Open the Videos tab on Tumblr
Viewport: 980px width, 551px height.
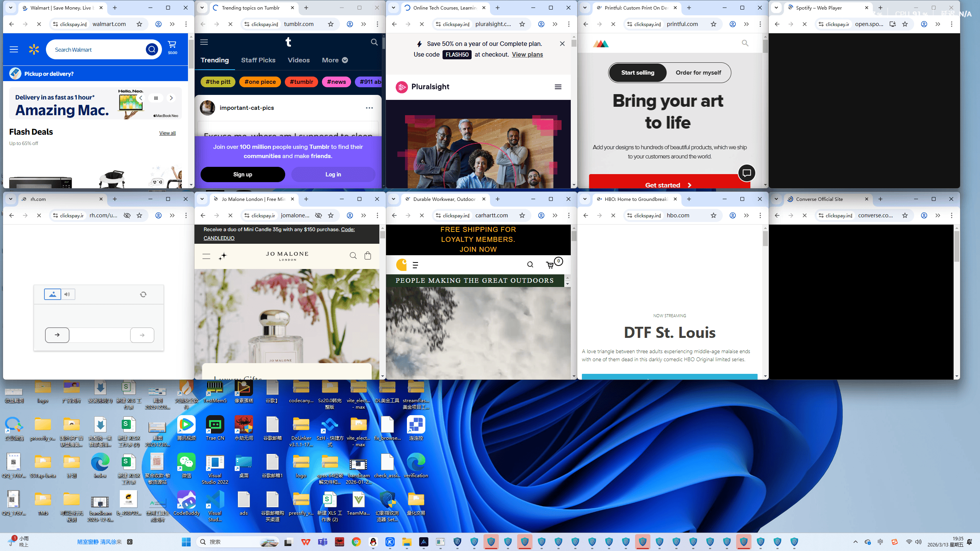coord(299,60)
